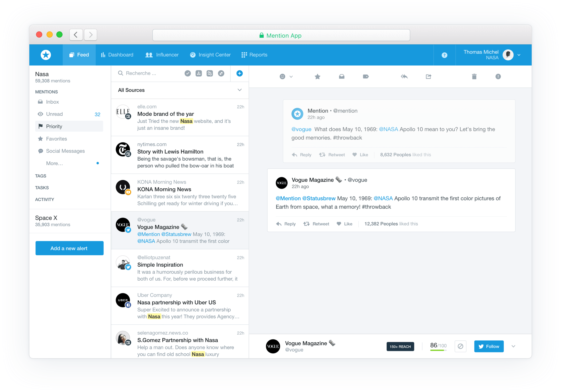Click Retweet on the Mention tweet

point(332,155)
